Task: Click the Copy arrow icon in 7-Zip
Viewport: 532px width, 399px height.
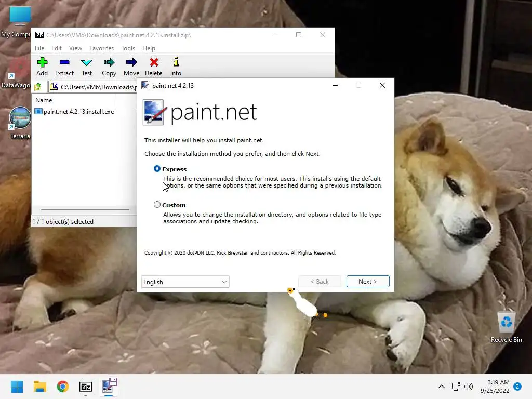Action: [x=109, y=62]
